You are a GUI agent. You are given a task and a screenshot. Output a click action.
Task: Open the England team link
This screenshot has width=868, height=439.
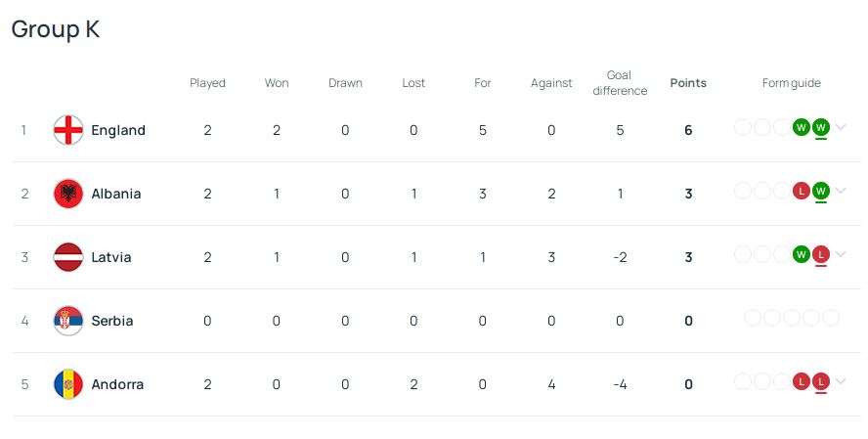click(118, 131)
